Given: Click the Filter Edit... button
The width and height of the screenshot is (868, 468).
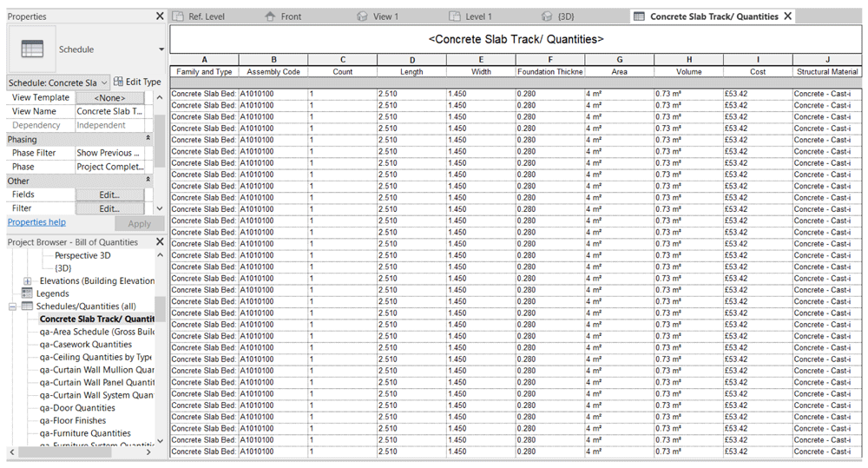Looking at the screenshot, I should click(109, 208).
